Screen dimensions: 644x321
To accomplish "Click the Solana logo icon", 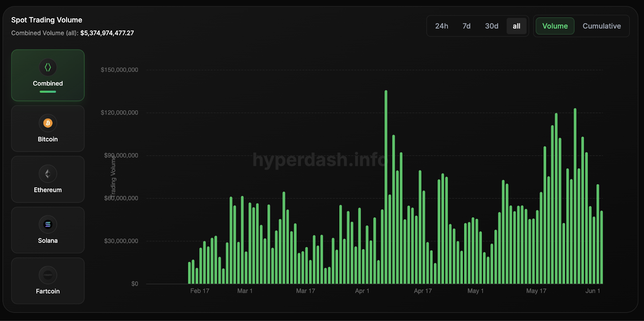I will click(48, 224).
